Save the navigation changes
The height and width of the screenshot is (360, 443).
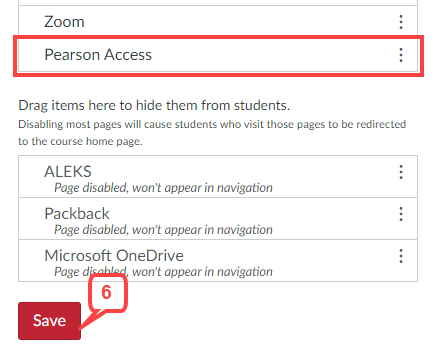[49, 321]
